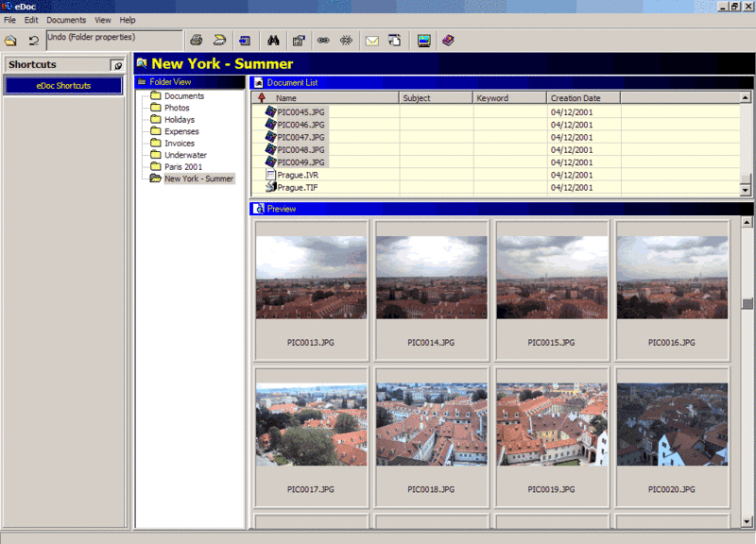The width and height of the screenshot is (756, 544).
Task: Open the Help menu
Action: point(128,20)
